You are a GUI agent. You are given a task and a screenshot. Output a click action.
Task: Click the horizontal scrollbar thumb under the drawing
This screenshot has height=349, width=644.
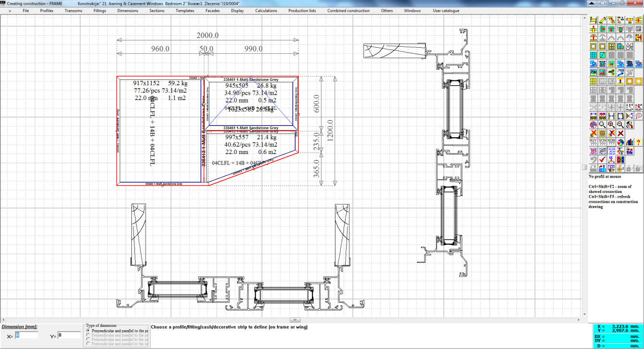[295, 320]
